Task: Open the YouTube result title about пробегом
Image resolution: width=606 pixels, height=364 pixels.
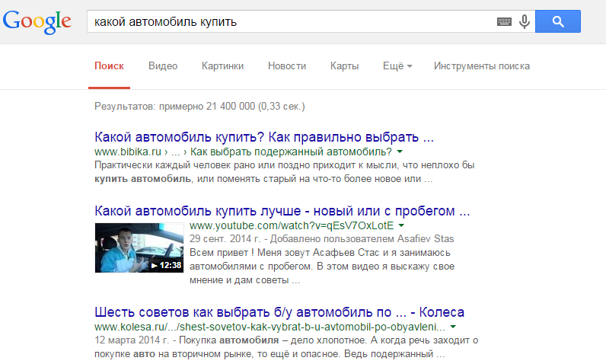Action: [x=282, y=211]
